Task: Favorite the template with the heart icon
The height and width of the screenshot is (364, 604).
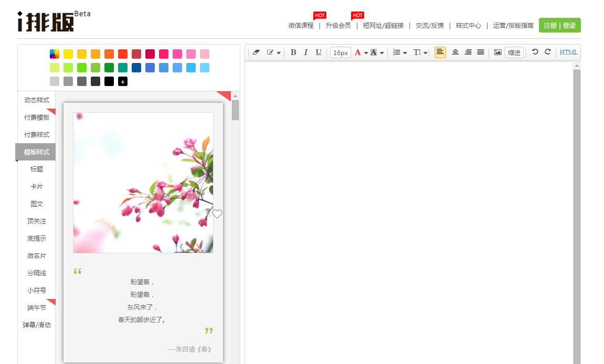Action: [217, 214]
